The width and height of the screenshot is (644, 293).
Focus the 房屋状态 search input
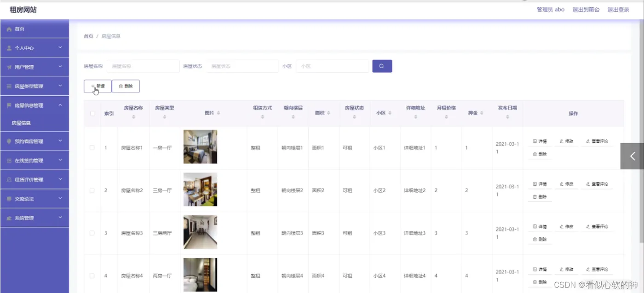click(x=242, y=66)
